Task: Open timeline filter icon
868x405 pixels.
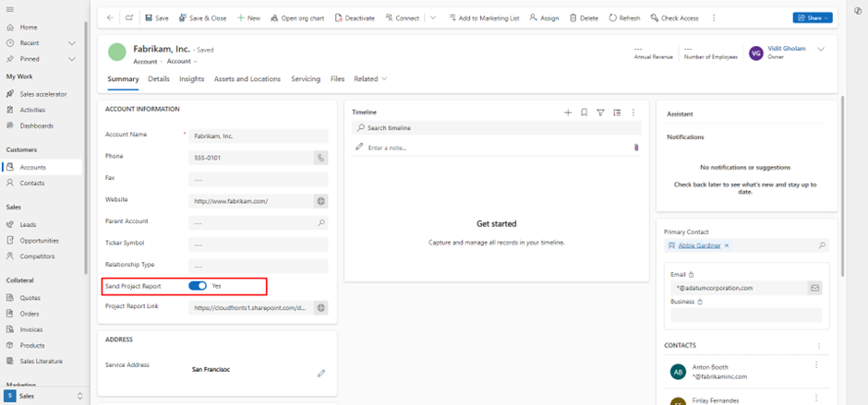Action: [600, 113]
